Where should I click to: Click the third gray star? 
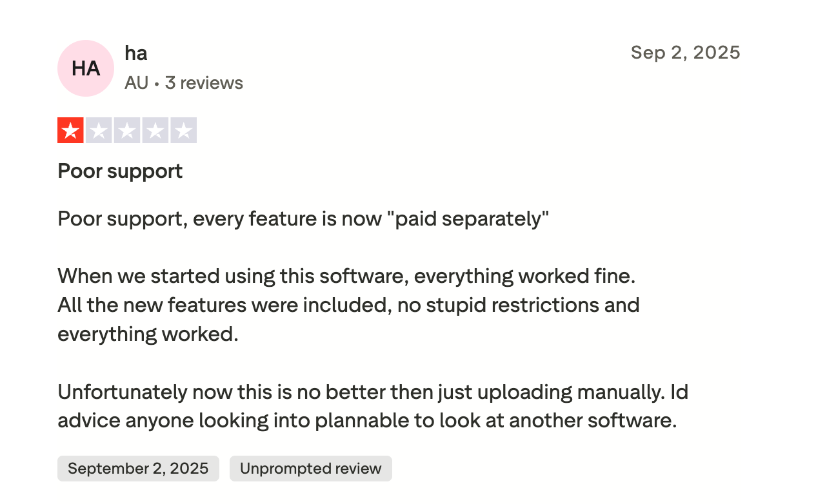[x=127, y=130]
